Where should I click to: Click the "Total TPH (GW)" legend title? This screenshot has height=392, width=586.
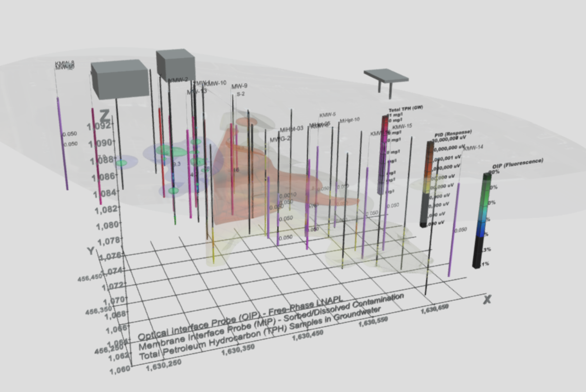tap(406, 109)
